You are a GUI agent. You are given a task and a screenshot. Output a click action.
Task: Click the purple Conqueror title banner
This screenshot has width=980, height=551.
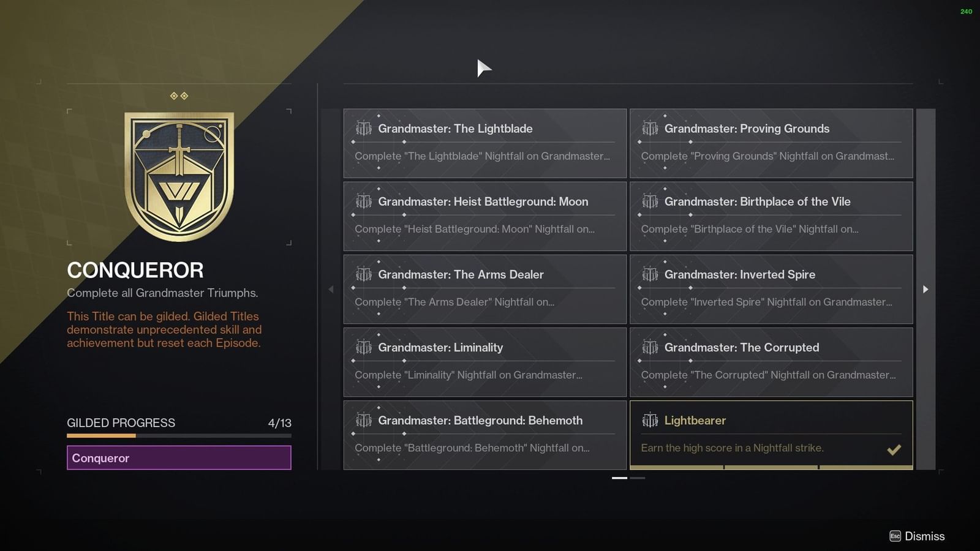tap(179, 457)
